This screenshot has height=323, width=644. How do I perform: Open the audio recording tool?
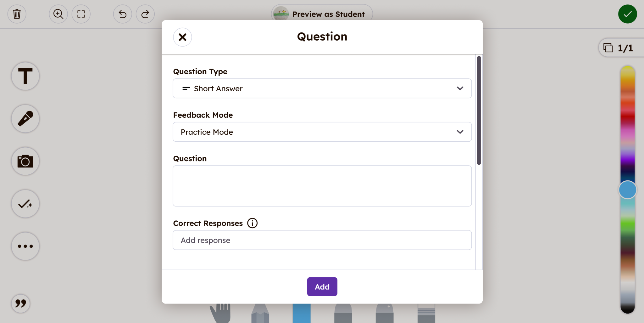[x=25, y=119]
